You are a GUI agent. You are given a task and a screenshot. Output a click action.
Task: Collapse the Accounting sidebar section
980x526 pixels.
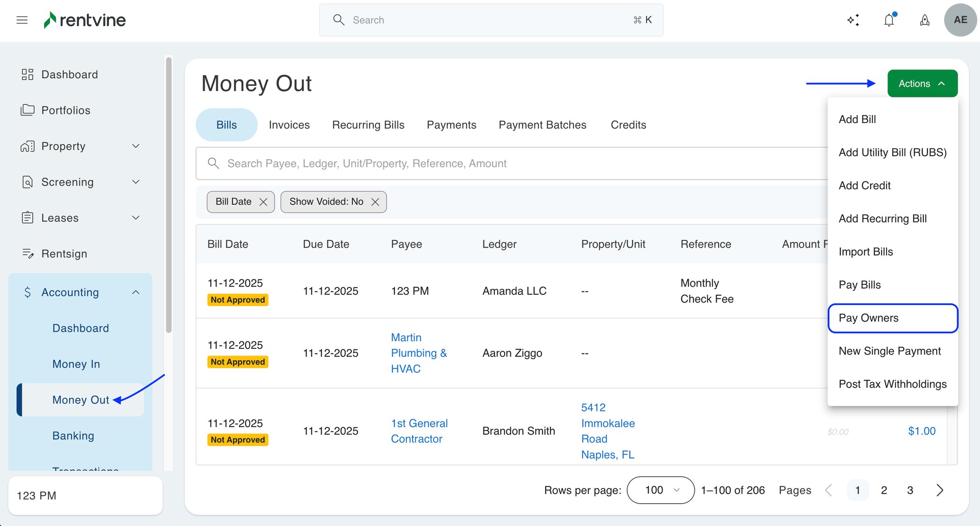[136, 292]
